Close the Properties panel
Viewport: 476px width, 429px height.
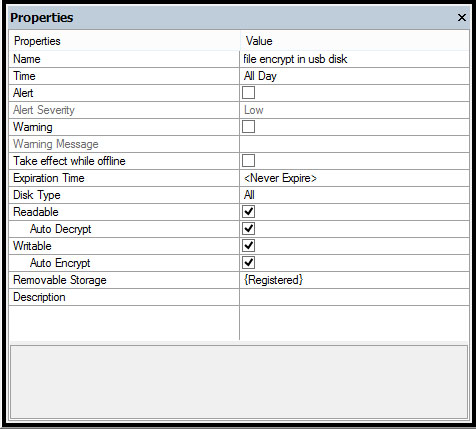(462, 18)
